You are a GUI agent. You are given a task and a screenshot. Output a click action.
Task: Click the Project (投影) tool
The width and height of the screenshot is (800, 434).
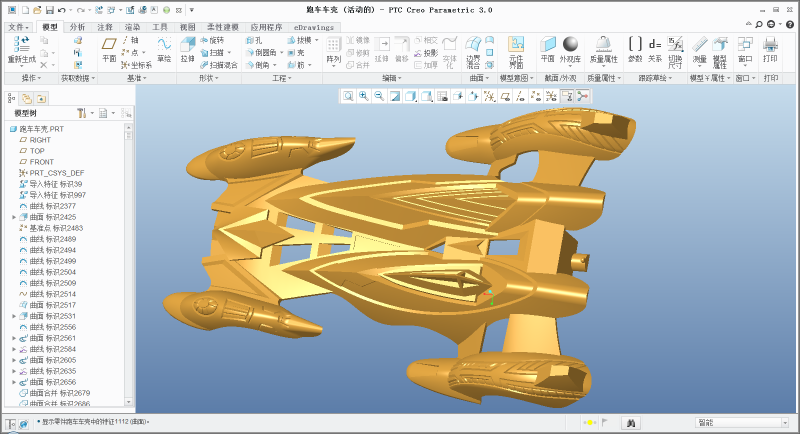click(426, 53)
